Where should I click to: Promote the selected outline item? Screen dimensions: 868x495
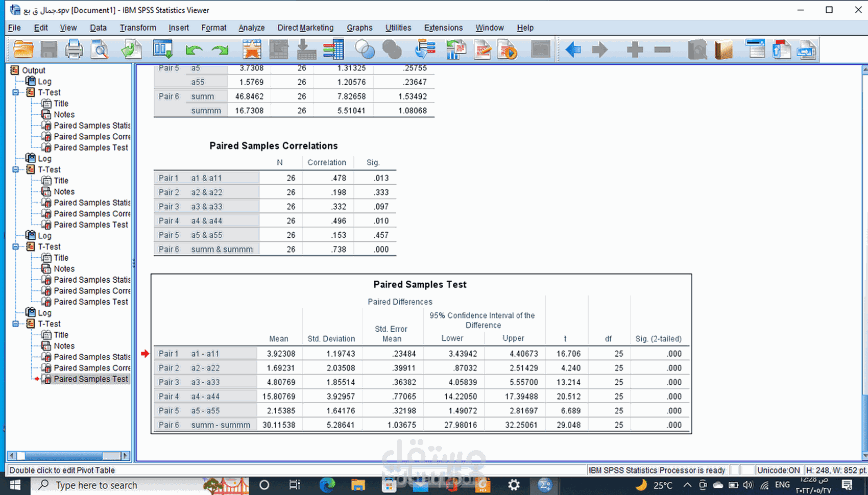click(573, 49)
